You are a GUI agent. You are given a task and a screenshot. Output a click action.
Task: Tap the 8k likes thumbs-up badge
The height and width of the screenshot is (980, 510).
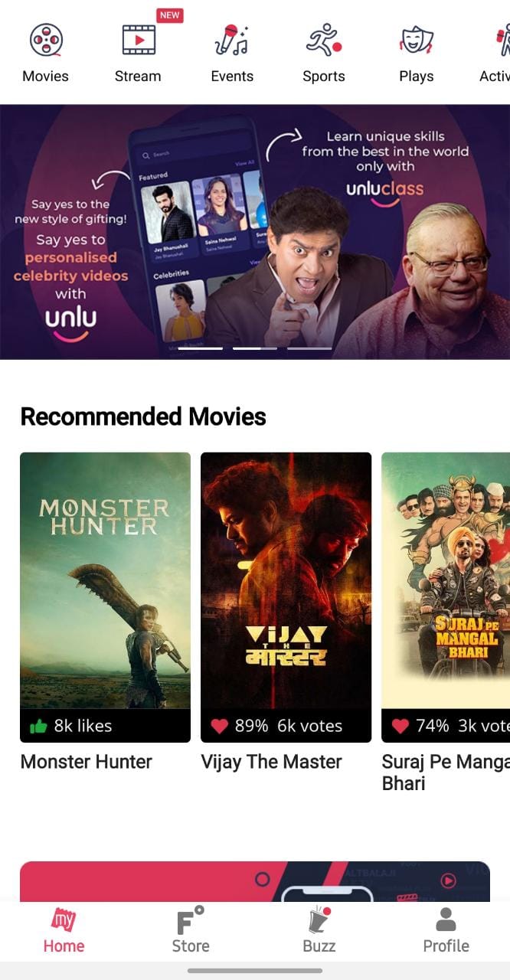[70, 726]
